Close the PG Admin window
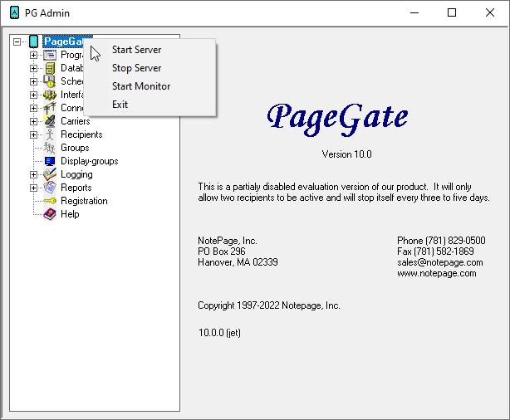This screenshot has width=510, height=420. coord(490,13)
